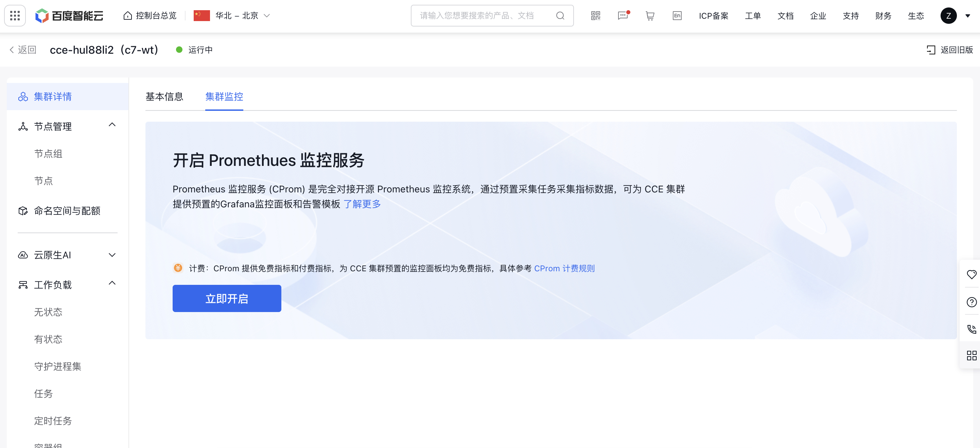The width and height of the screenshot is (980, 448).
Task: Select 集群详情 in sidebar
Action: click(68, 97)
